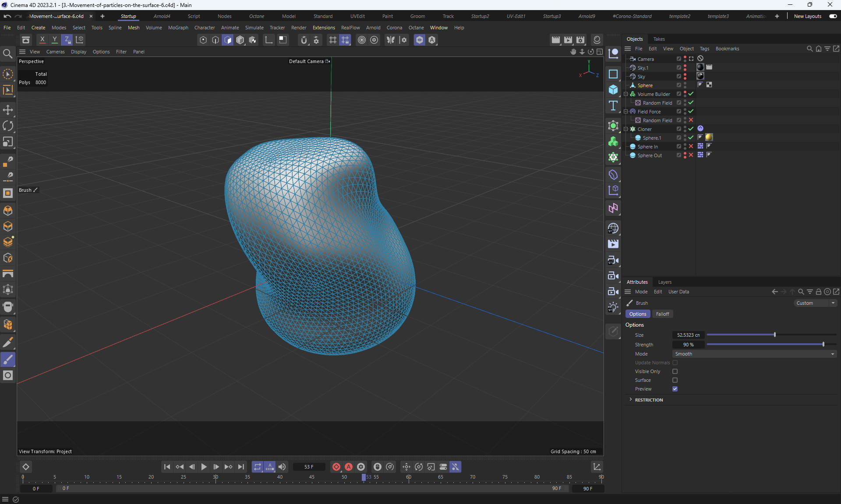Click the Text spline tool icon
This screenshot has width=841, height=504.
click(613, 106)
